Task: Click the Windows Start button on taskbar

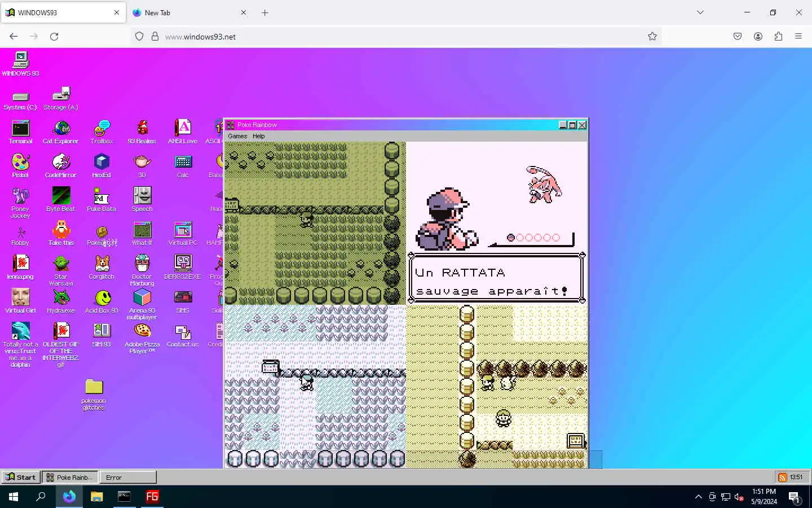Action: (14, 497)
